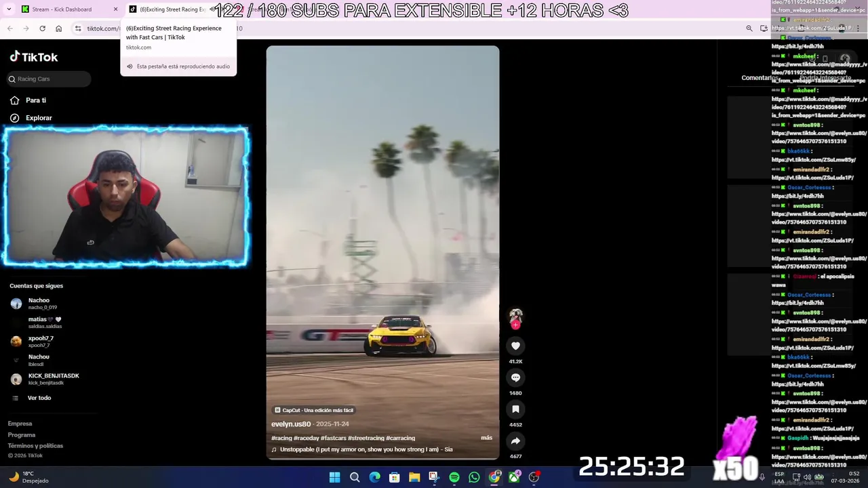Open the weather widget showing 18°C Despejado
The width and height of the screenshot is (868, 488).
(28, 477)
